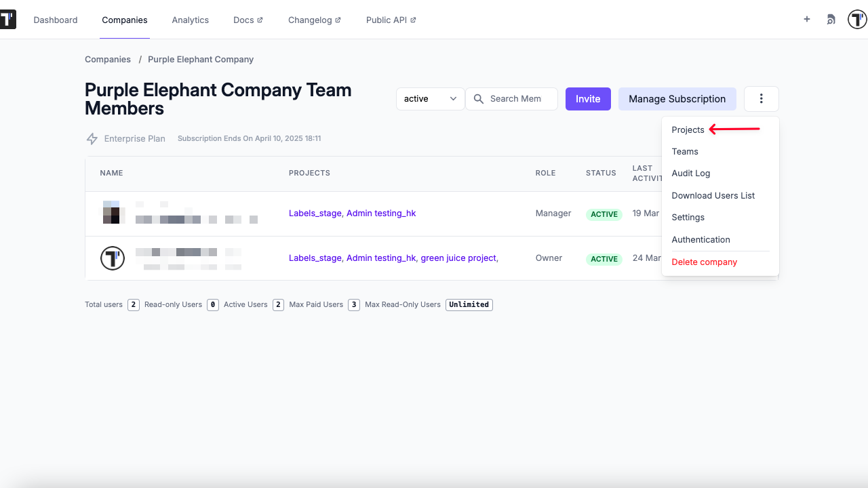Screen dimensions: 868x488
Task: Click the magnifier icon in the search box
Action: 479,99
